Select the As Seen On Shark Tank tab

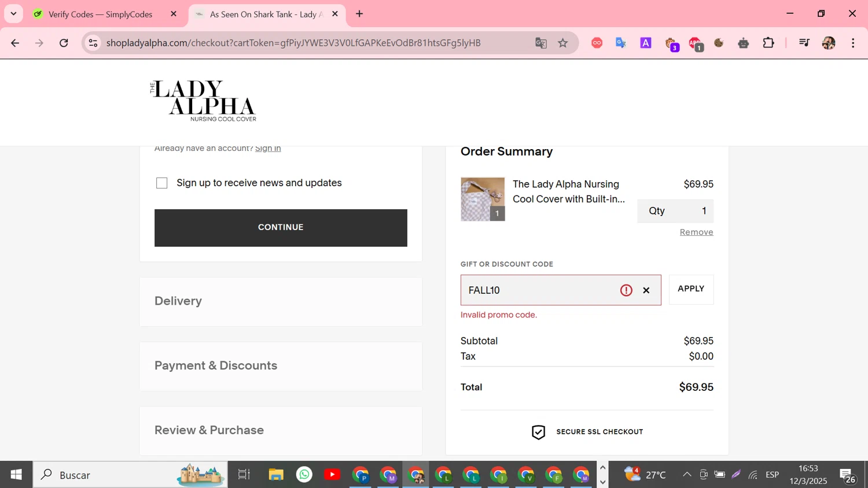pos(266,14)
